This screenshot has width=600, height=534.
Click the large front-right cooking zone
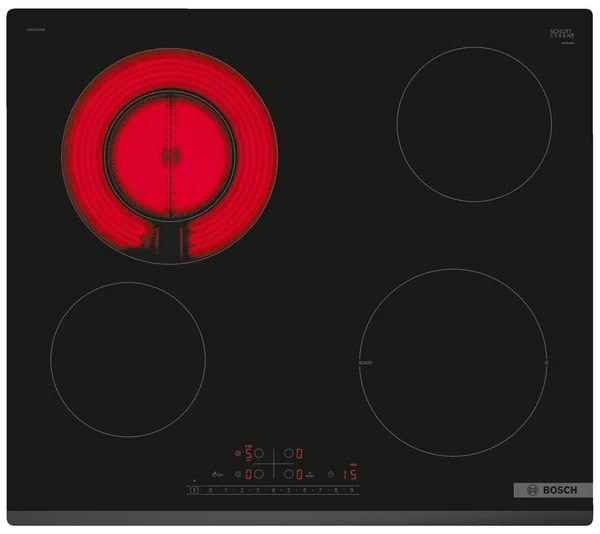(x=455, y=362)
